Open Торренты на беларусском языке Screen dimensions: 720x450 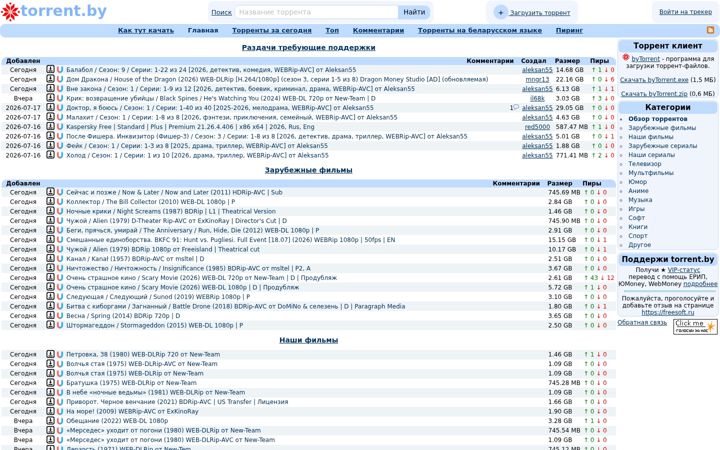pyautogui.click(x=480, y=30)
